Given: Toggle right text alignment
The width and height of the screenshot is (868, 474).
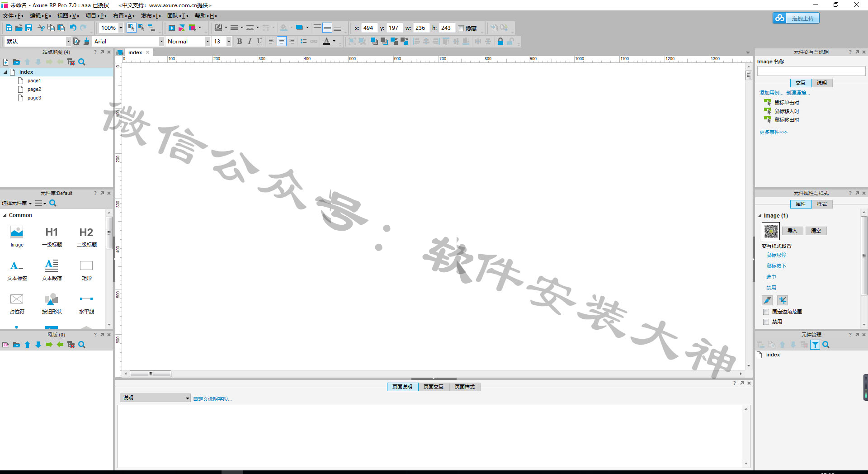Looking at the screenshot, I should pos(292,41).
